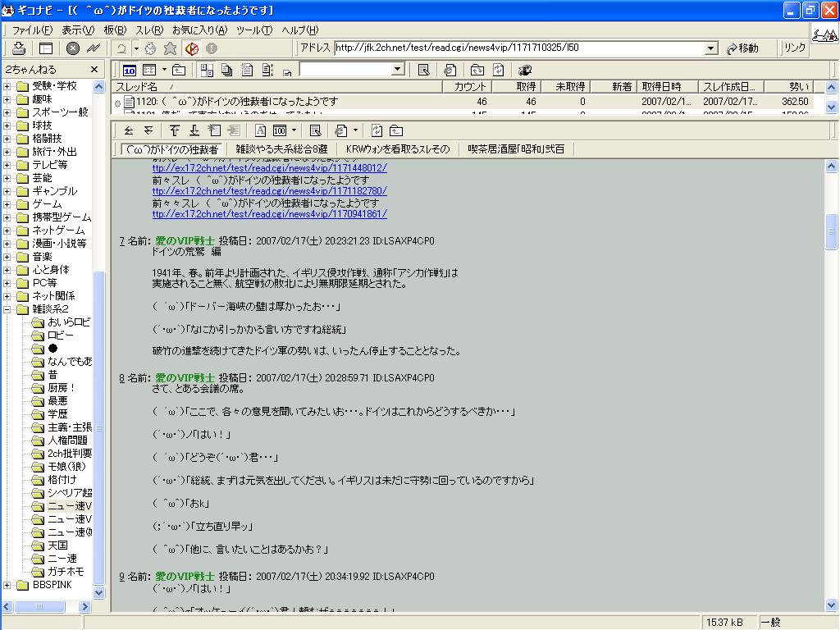Click the reply/write icon in thread toolbar
Screen dimensions: 840x630
point(316,130)
